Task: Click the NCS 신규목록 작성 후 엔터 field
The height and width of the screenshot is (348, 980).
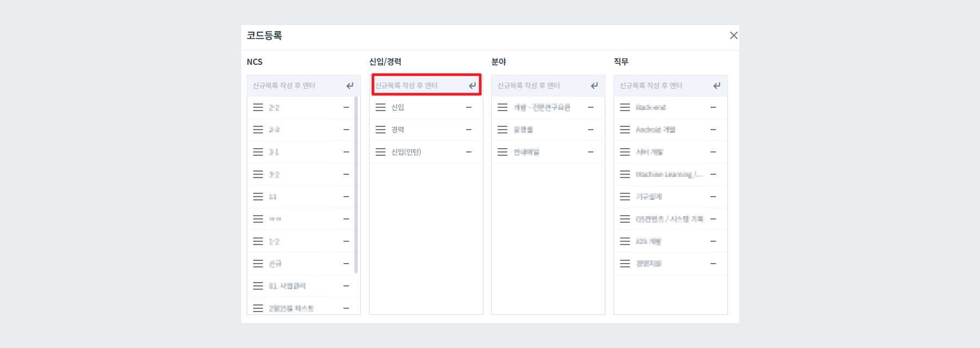Action: [x=294, y=85]
